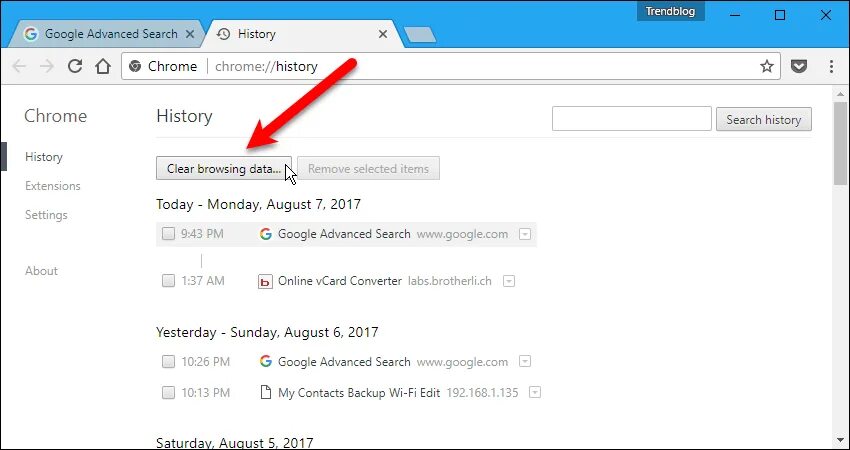Select the 10:13 PM My Contacts Backup checkbox
Viewport: 850px width, 450px height.
[169, 393]
